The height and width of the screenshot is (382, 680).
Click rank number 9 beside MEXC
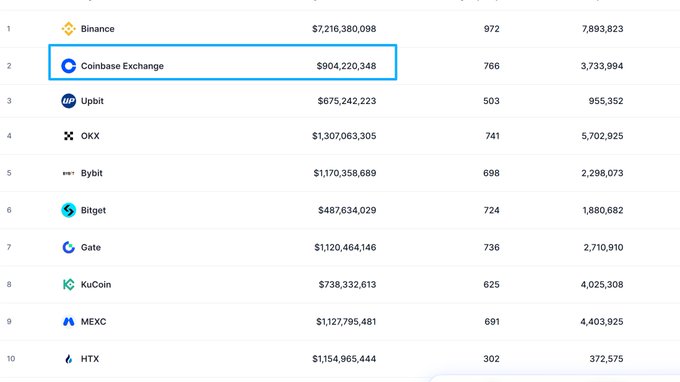click(9, 322)
